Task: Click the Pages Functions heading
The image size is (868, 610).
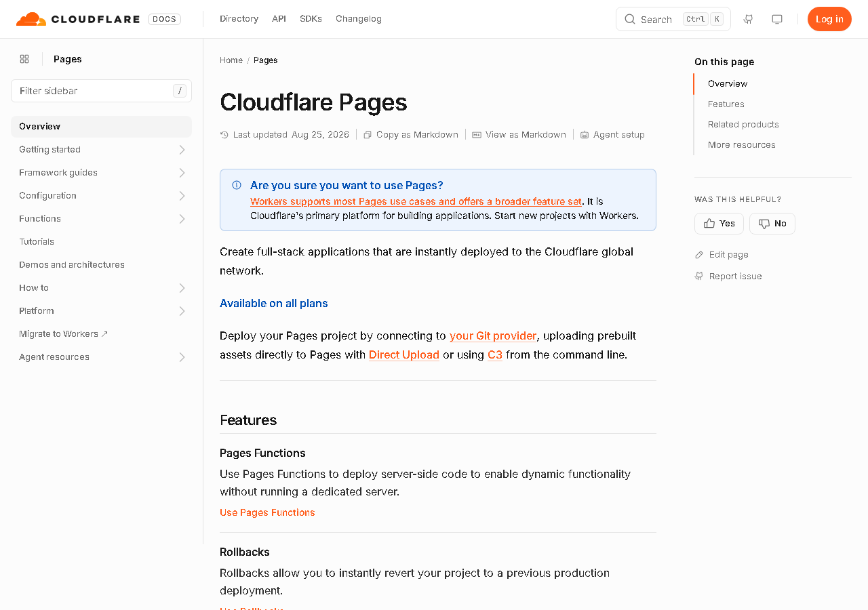Action: pyautogui.click(x=262, y=453)
